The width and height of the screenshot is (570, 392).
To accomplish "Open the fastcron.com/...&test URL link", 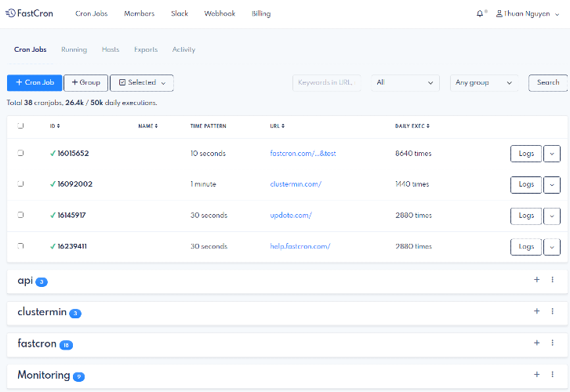I will [x=303, y=154].
